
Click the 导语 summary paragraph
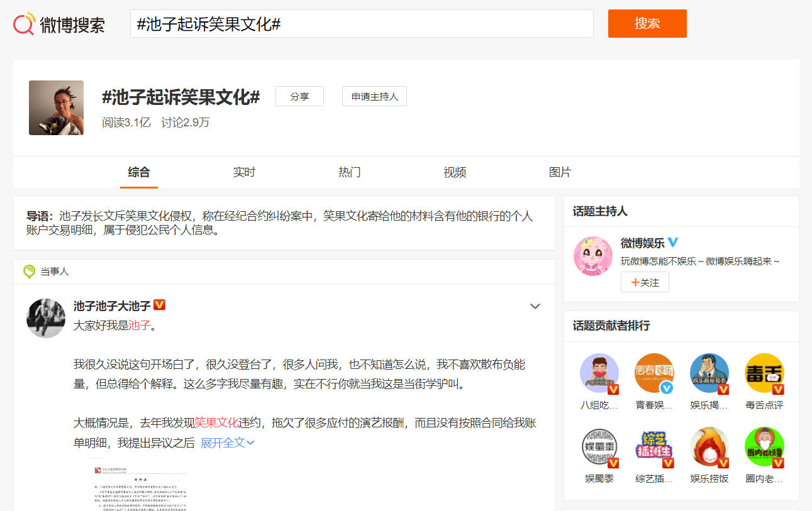280,223
